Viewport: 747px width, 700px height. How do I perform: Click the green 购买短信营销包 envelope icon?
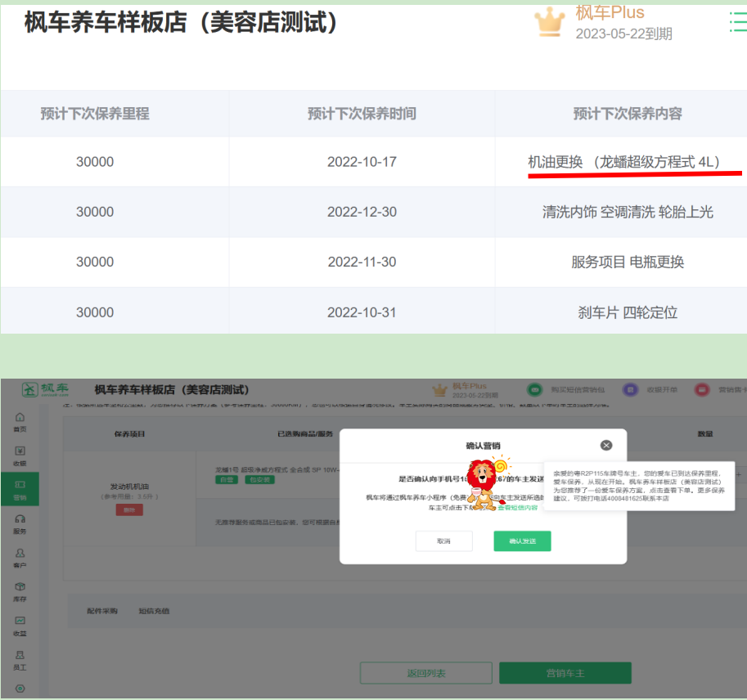(x=535, y=389)
